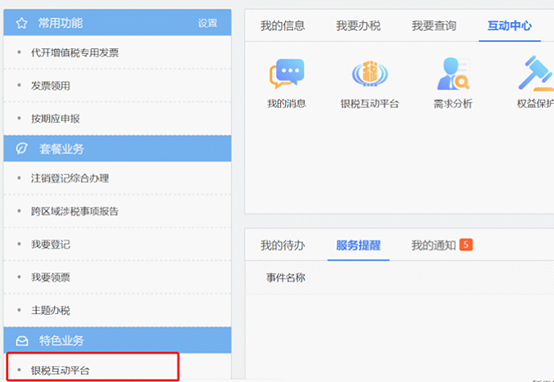
Task: Click the leaf icon beside 套餐业务
Action: point(22,148)
